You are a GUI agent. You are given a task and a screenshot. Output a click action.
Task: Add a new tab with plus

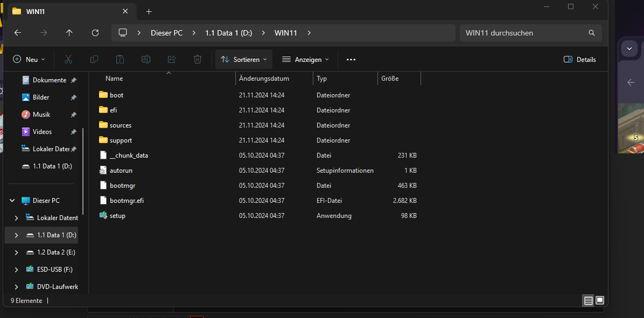pos(149,11)
